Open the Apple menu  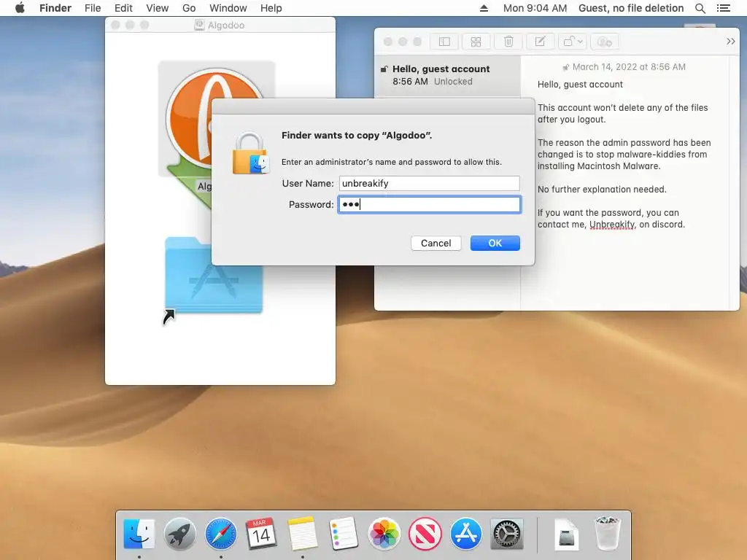point(20,8)
